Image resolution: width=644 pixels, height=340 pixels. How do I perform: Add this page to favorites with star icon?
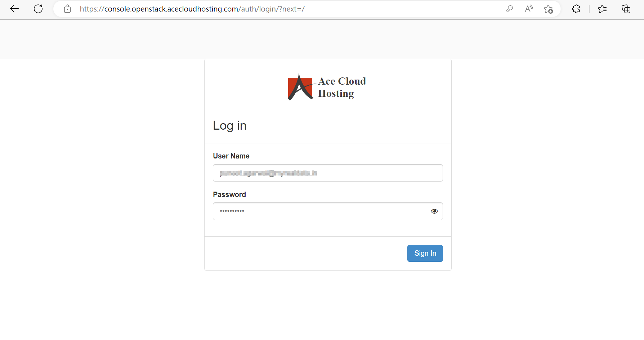click(x=548, y=9)
